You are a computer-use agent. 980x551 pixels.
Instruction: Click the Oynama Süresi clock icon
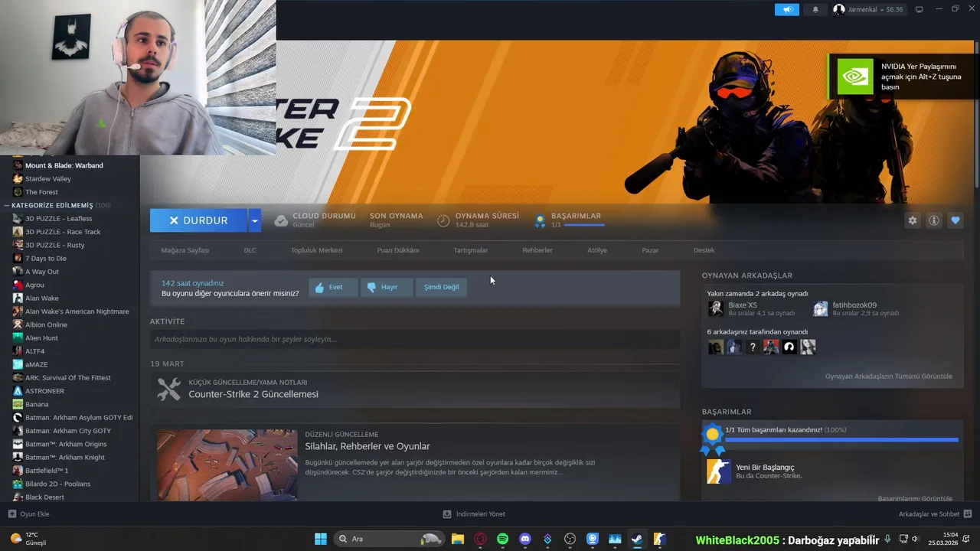tap(443, 220)
